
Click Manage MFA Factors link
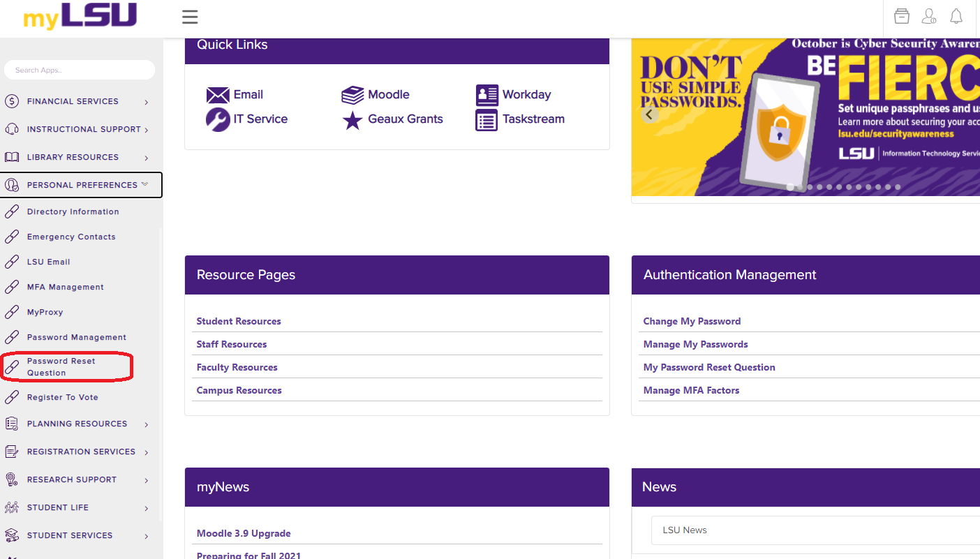coord(691,390)
